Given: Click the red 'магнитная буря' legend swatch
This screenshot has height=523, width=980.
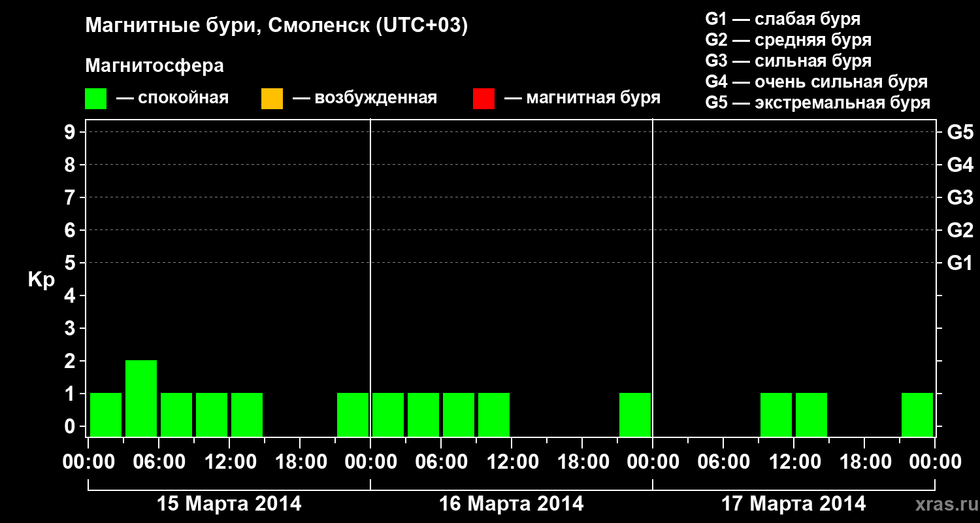Looking at the screenshot, I should point(483,99).
